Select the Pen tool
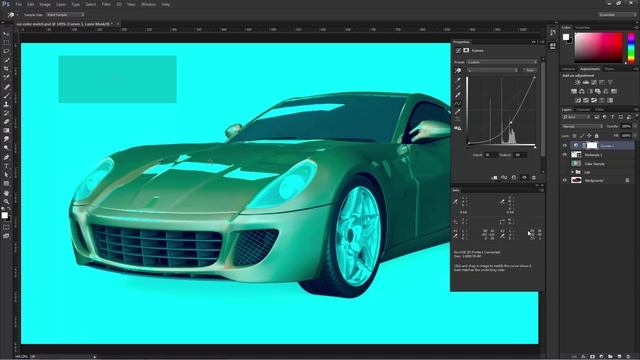The width and height of the screenshot is (640, 360). tap(6, 157)
